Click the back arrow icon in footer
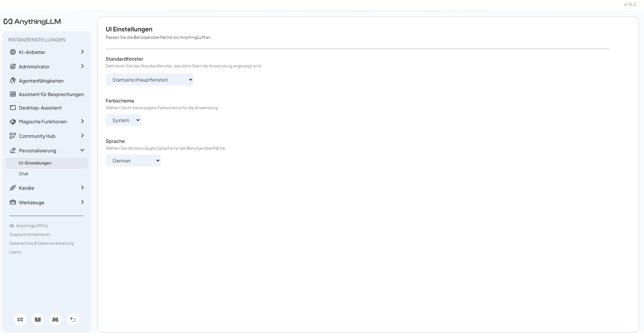The image size is (644, 333). click(x=73, y=320)
